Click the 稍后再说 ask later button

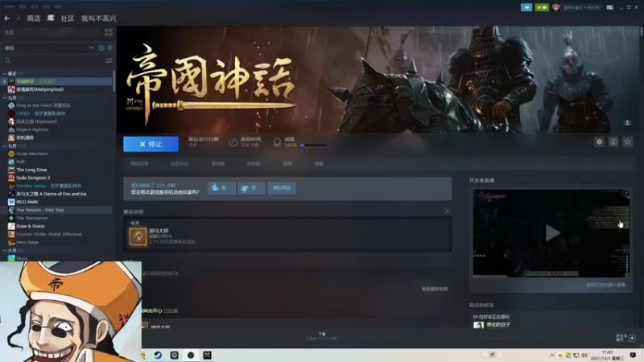[282, 188]
